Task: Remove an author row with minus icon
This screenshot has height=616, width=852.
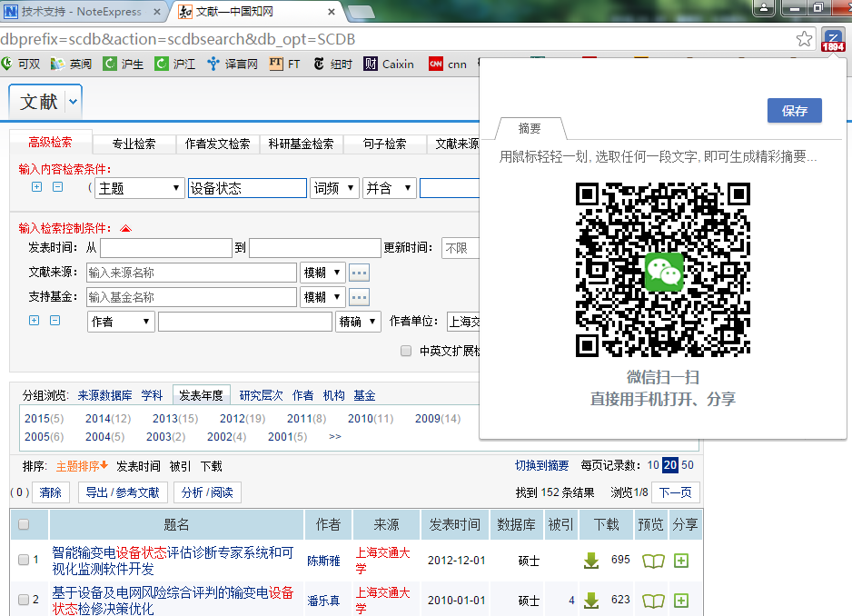Action: (x=54, y=320)
